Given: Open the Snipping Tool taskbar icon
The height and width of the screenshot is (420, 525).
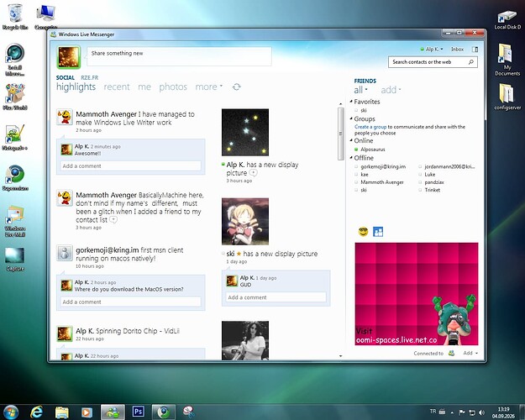Looking at the screenshot, I should pyautogui.click(x=188, y=412).
